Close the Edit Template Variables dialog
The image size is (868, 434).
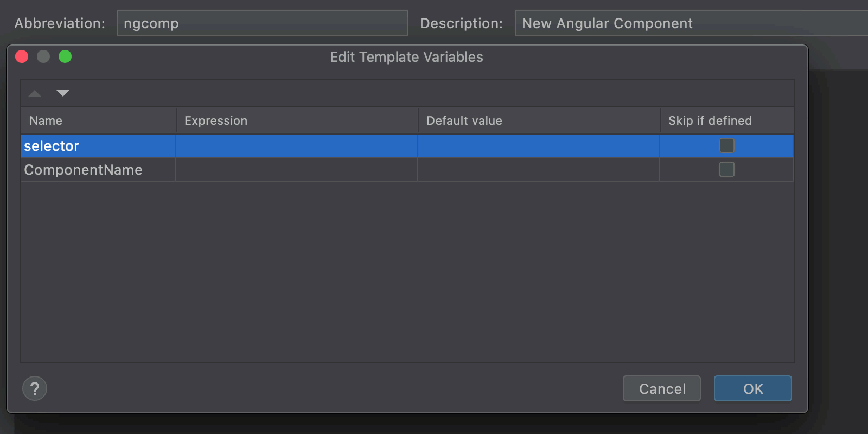[22, 56]
